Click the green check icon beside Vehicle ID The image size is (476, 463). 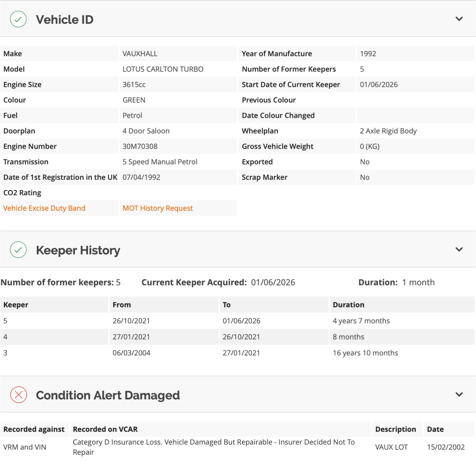point(18,19)
